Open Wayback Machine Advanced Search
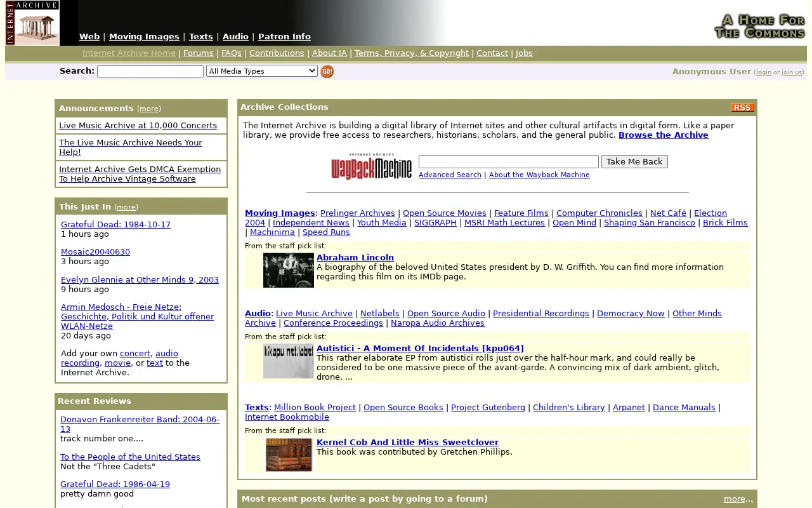The height and width of the screenshot is (508, 812). pyautogui.click(x=450, y=175)
